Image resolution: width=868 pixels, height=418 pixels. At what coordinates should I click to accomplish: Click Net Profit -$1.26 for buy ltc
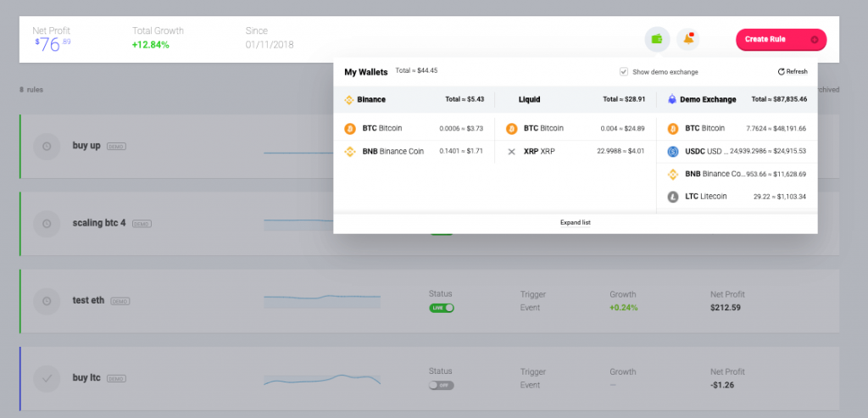pyautogui.click(x=722, y=385)
